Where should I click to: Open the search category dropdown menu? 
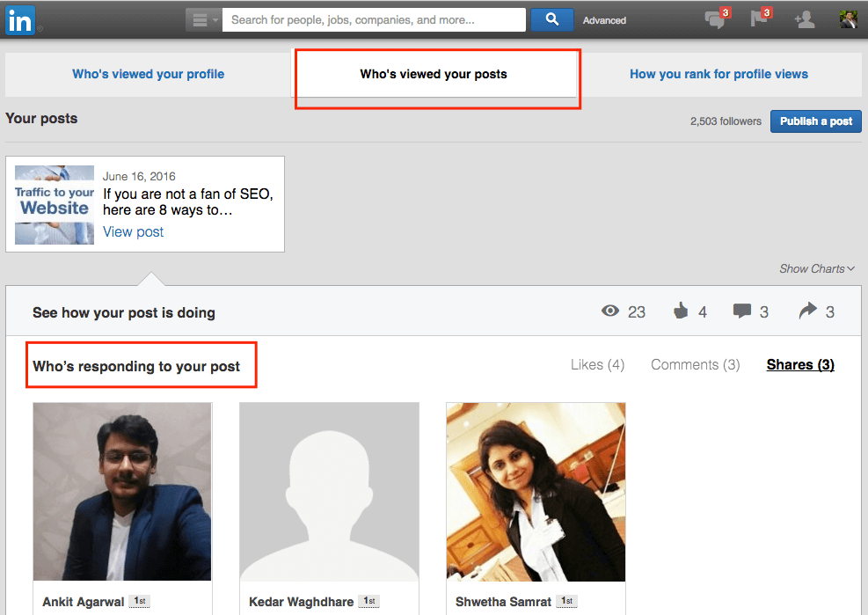coord(203,20)
